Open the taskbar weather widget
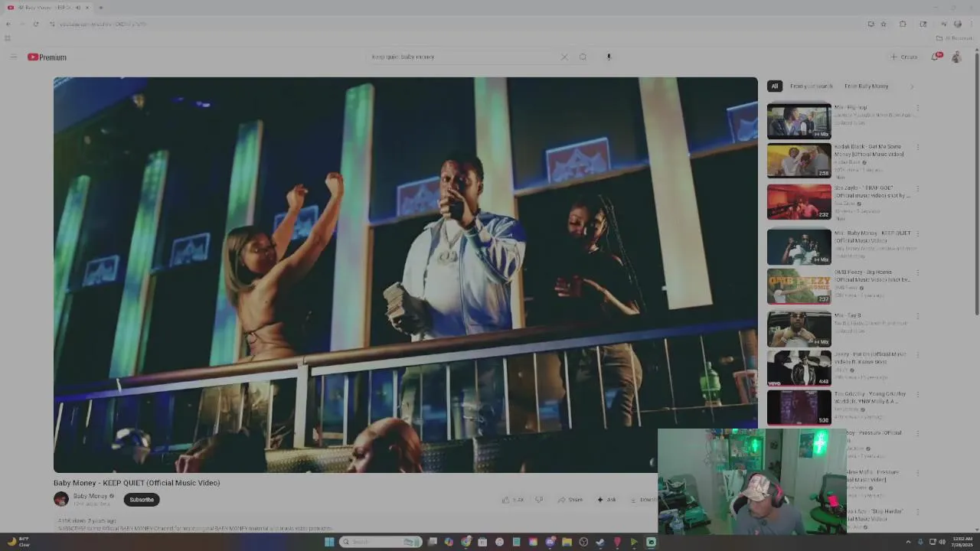This screenshot has height=551, width=980. coord(19,542)
